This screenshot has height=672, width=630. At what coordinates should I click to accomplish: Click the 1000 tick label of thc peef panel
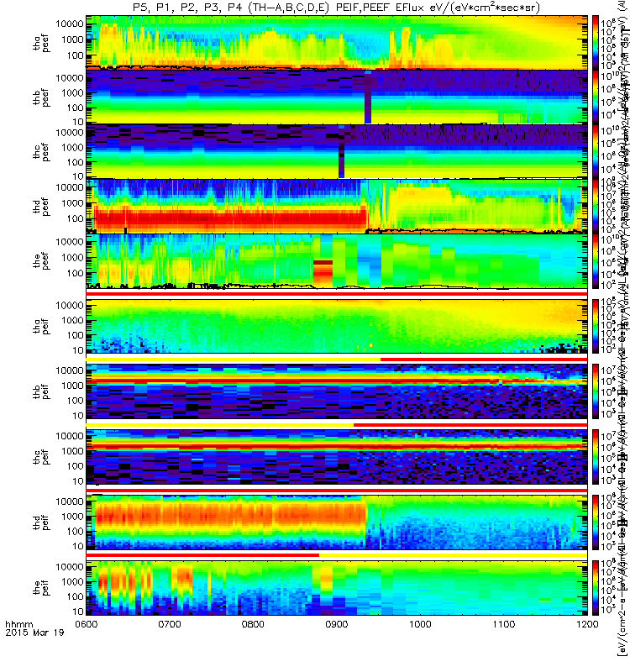[x=72, y=148]
